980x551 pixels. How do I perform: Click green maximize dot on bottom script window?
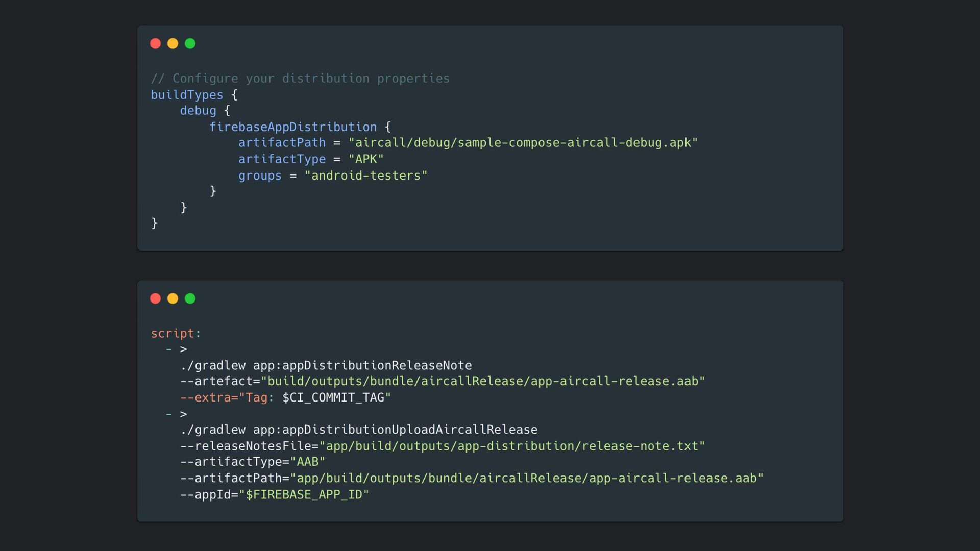[x=190, y=298]
